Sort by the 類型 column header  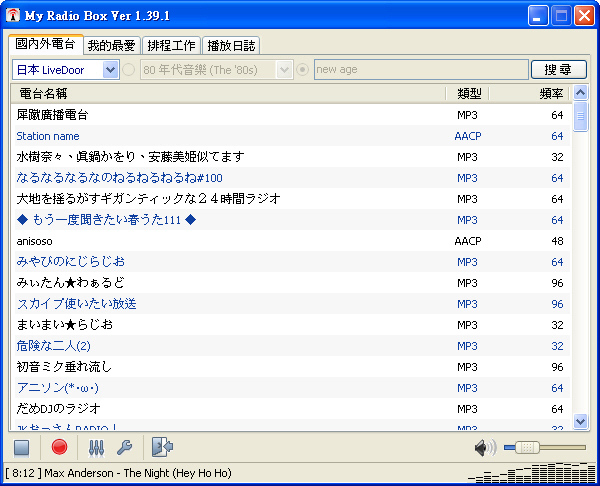click(468, 93)
